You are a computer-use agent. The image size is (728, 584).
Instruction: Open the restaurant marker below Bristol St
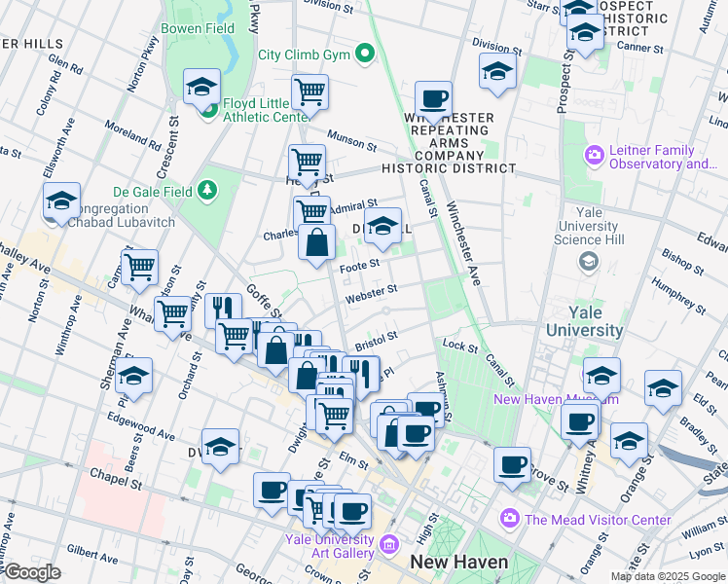pos(361,376)
